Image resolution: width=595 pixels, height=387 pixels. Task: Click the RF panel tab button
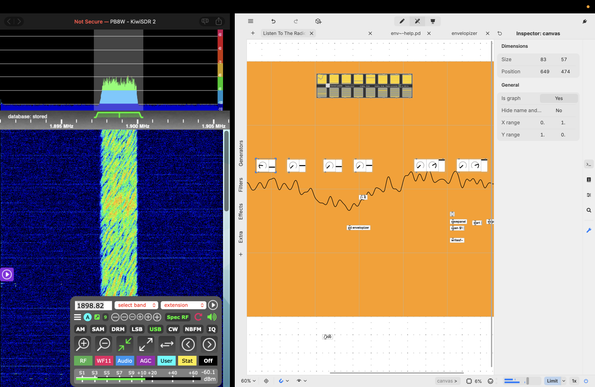[83, 361]
